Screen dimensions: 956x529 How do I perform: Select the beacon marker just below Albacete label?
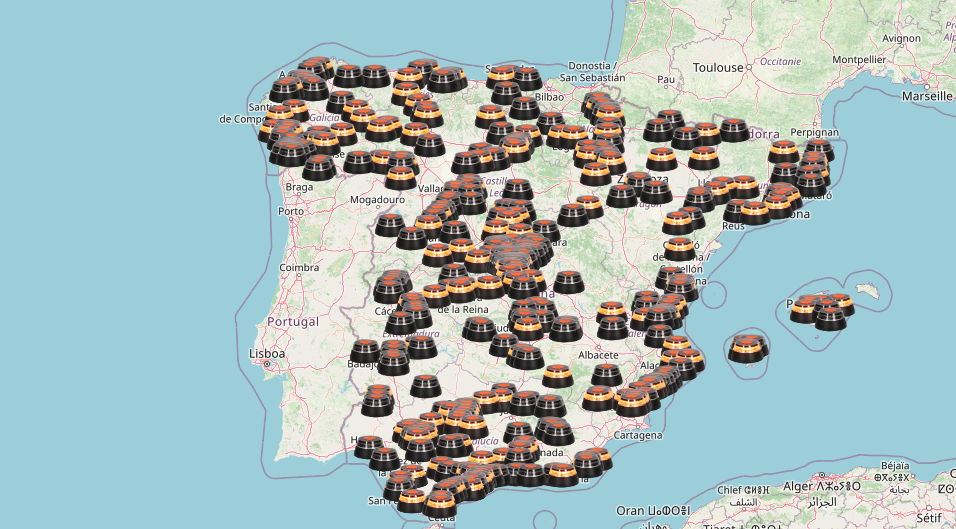click(607, 374)
